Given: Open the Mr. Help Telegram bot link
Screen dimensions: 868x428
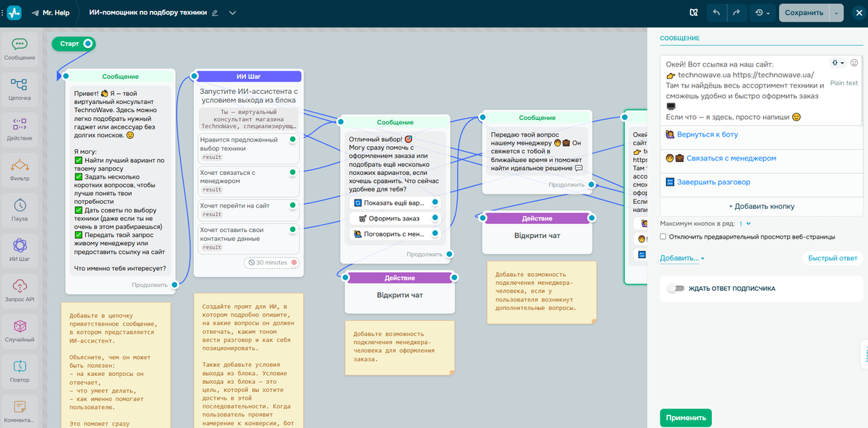Looking at the screenshot, I should (50, 13).
